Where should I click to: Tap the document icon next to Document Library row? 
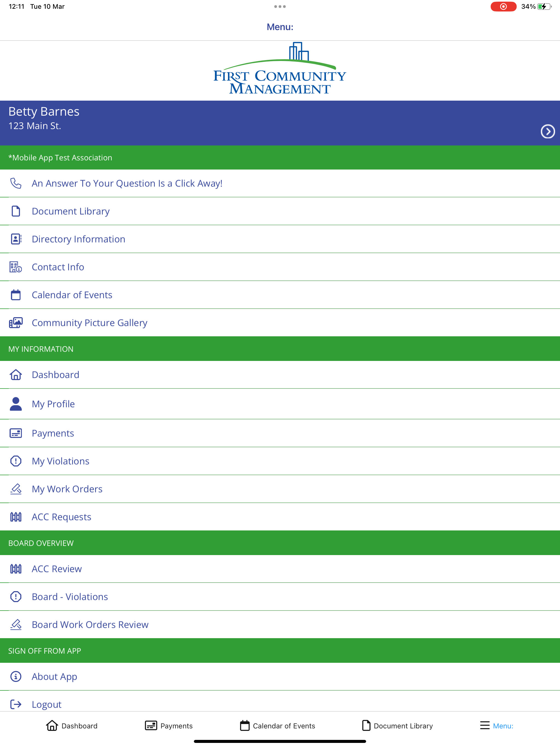pyautogui.click(x=16, y=211)
